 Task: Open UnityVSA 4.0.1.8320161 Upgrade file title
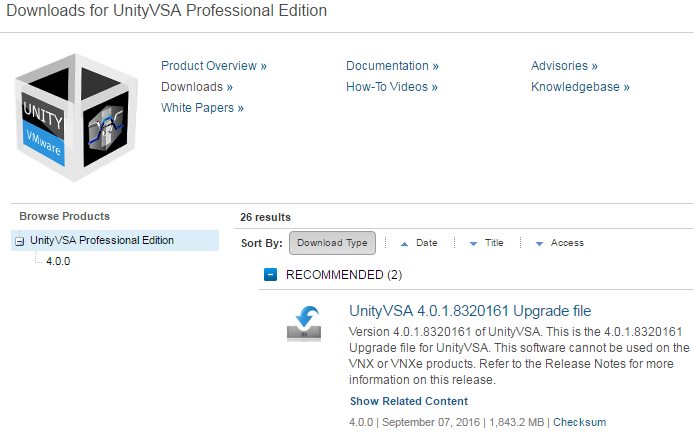click(x=484, y=311)
